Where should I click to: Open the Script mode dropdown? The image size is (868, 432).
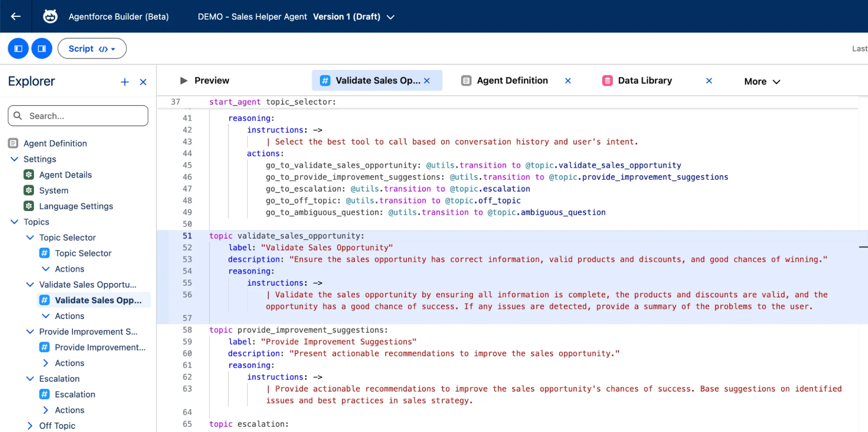click(92, 48)
